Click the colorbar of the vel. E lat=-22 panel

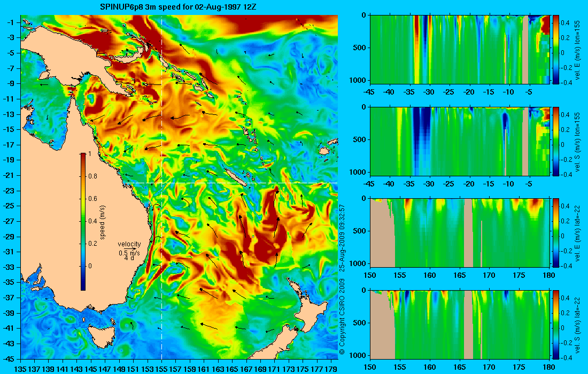pos(556,233)
